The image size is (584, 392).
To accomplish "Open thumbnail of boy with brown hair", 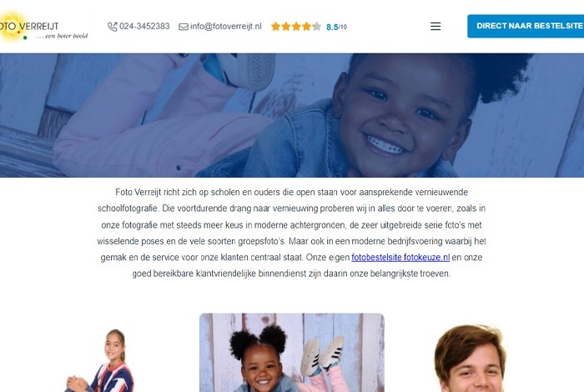I will pyautogui.click(x=470, y=358).
